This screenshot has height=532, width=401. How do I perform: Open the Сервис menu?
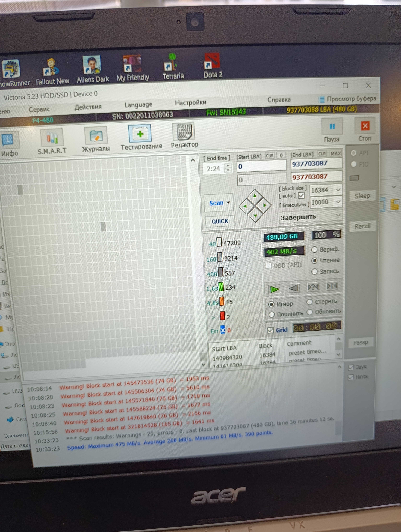[39, 109]
